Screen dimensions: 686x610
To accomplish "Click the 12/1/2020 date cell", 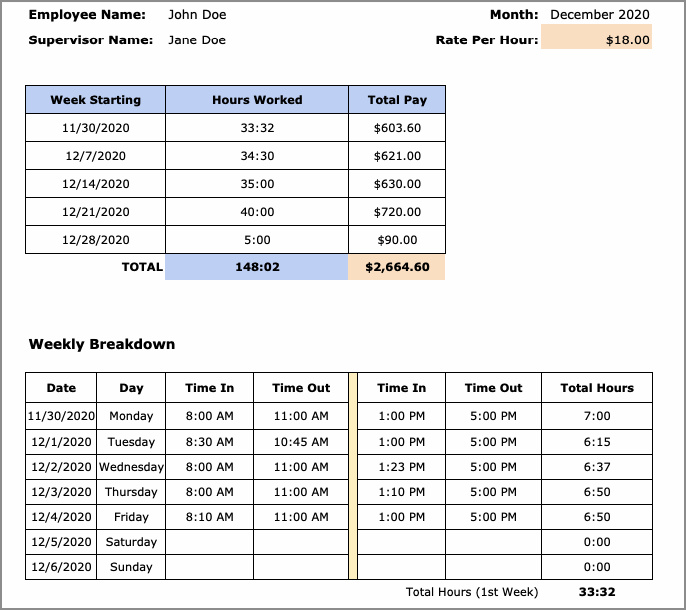I will [61, 442].
